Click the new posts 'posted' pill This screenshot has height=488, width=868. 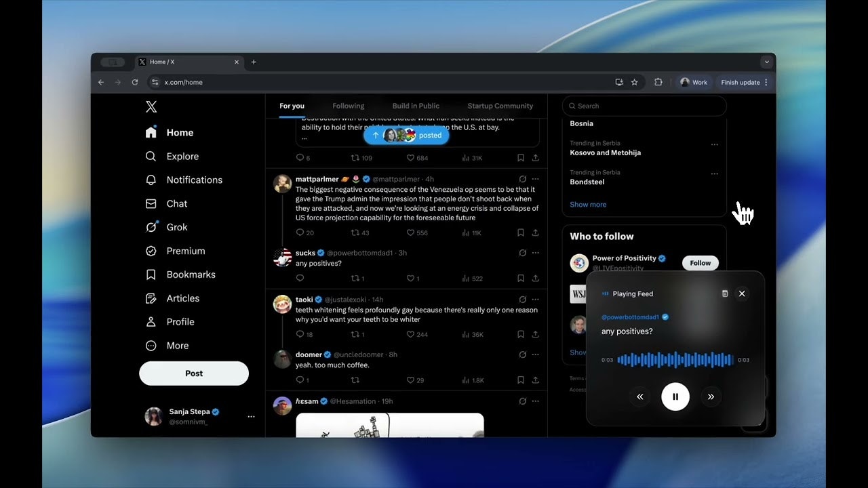click(x=406, y=136)
